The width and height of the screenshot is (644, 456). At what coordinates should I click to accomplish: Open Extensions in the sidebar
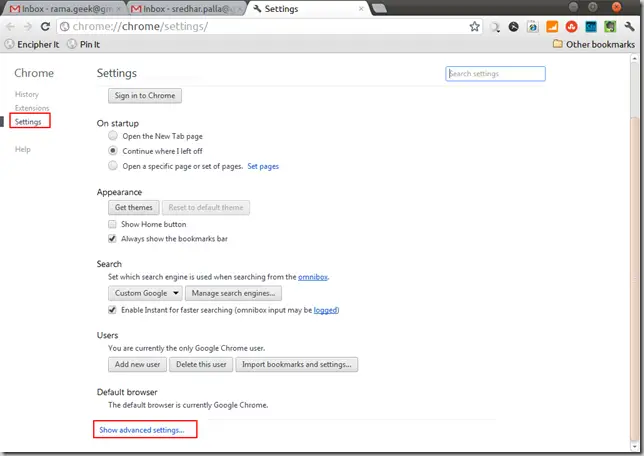[x=32, y=108]
